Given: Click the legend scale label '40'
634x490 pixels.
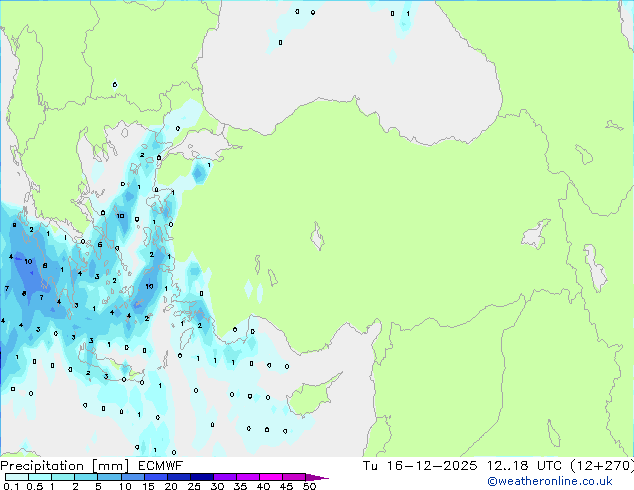Looking at the screenshot, I should click(263, 486).
